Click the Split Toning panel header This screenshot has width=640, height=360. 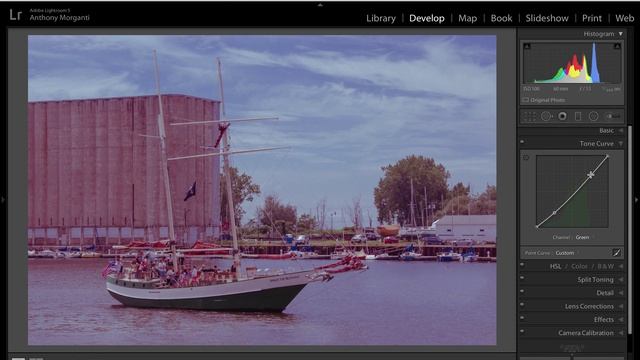click(571, 280)
